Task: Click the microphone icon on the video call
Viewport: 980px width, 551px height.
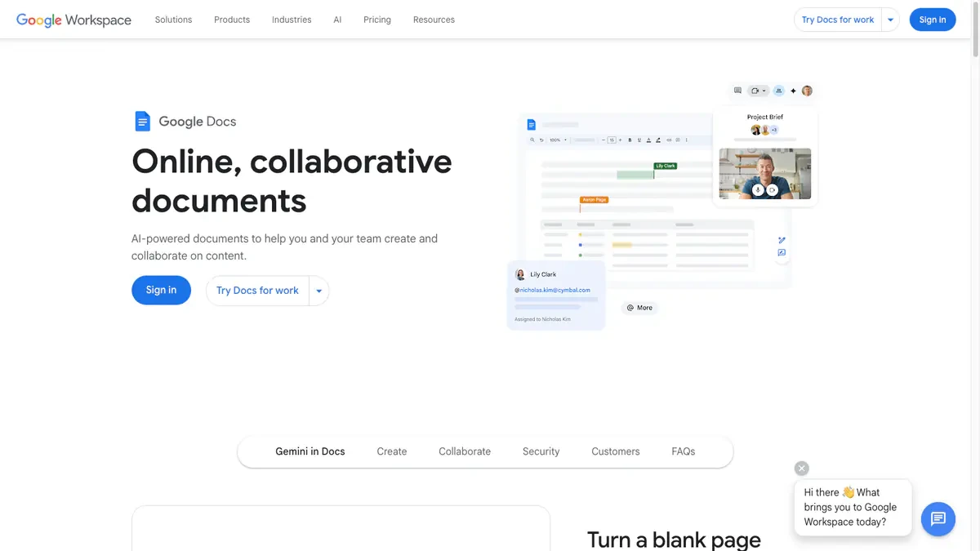Action: pos(758,189)
